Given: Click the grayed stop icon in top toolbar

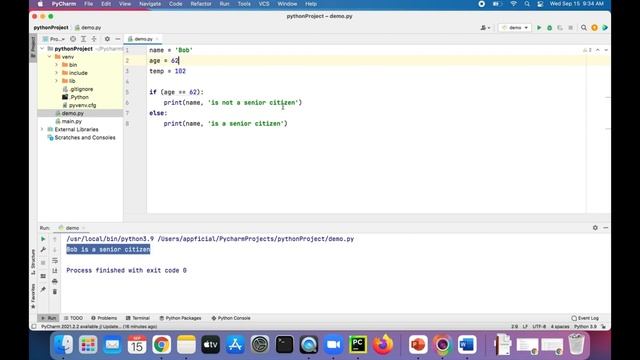Looking at the screenshot, I should click(x=571, y=28).
